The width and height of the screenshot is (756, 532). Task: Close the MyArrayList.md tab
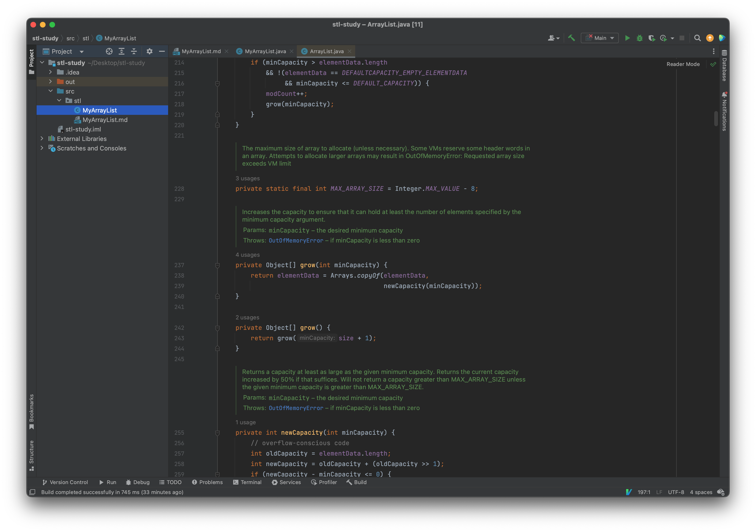[227, 51]
